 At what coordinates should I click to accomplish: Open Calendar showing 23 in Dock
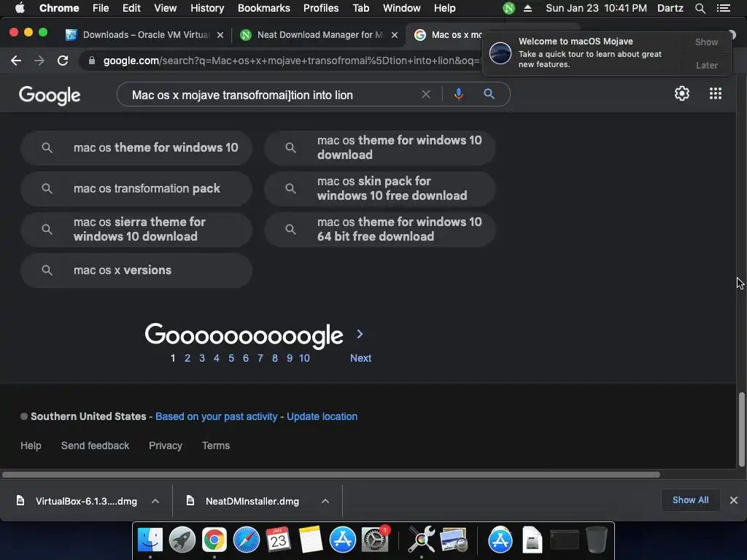point(278,540)
